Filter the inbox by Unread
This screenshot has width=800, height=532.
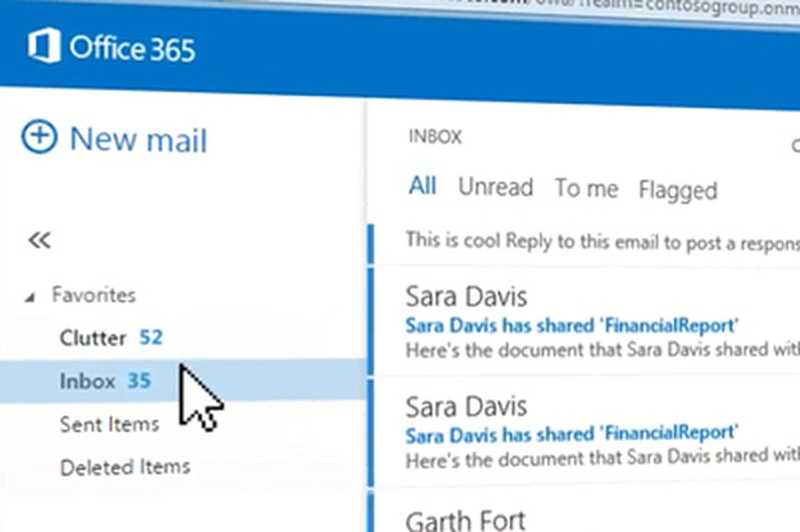(x=495, y=187)
